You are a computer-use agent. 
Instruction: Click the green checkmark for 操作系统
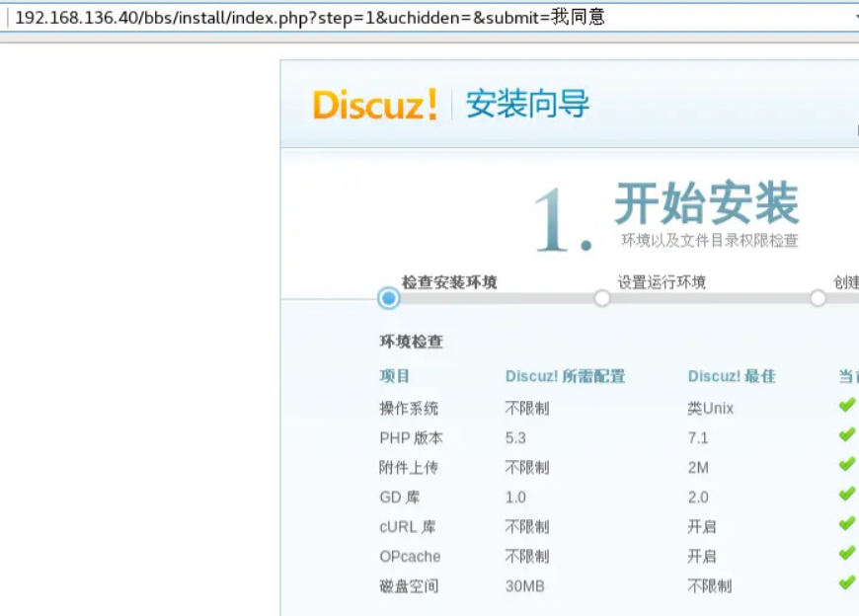847,405
